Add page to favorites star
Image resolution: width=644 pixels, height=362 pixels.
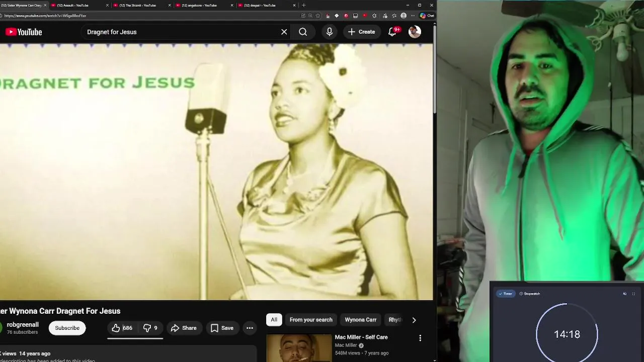tap(317, 16)
